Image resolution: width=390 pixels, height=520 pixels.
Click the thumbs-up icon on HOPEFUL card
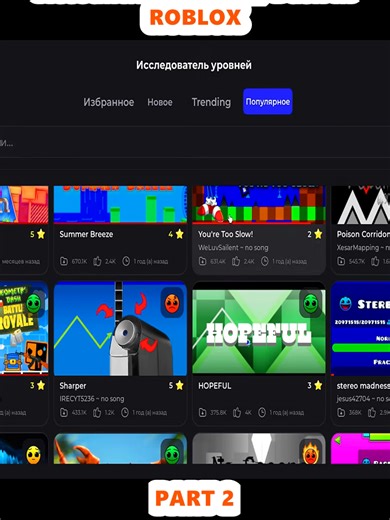click(237, 412)
